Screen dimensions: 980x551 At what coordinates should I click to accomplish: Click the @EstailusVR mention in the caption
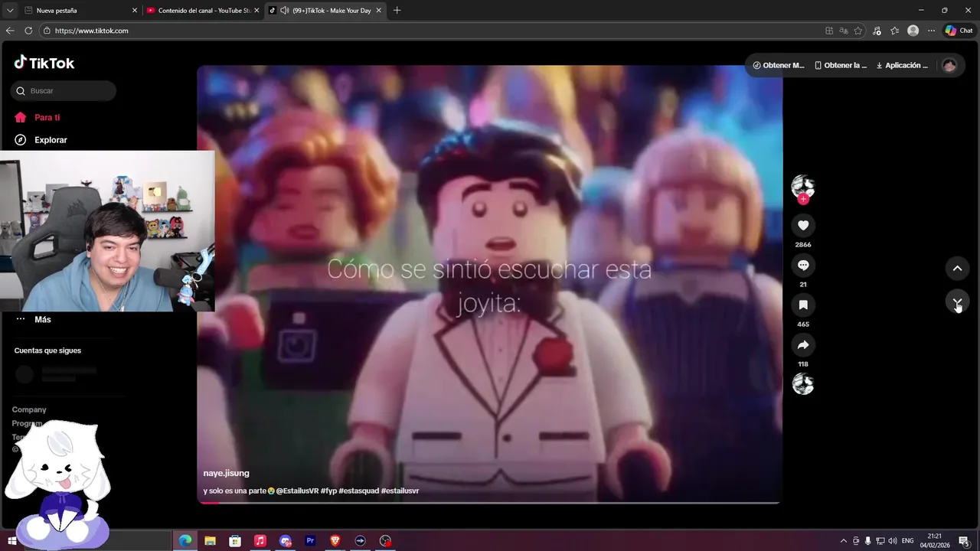tap(297, 491)
